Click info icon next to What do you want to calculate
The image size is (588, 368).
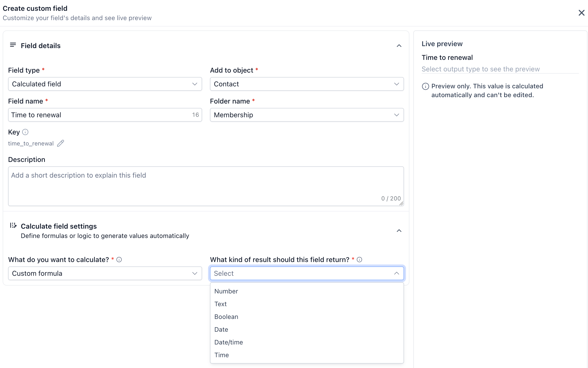click(119, 260)
